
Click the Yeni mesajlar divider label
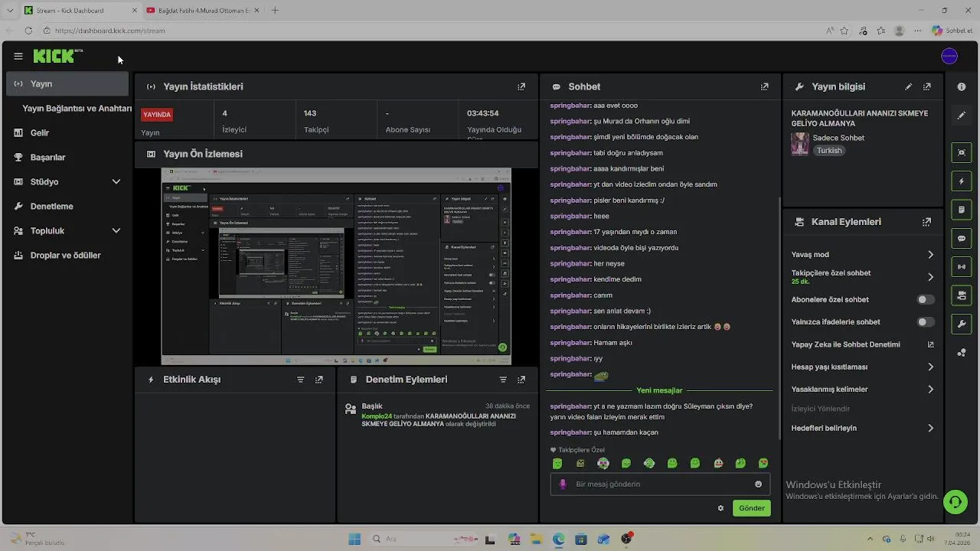(659, 390)
